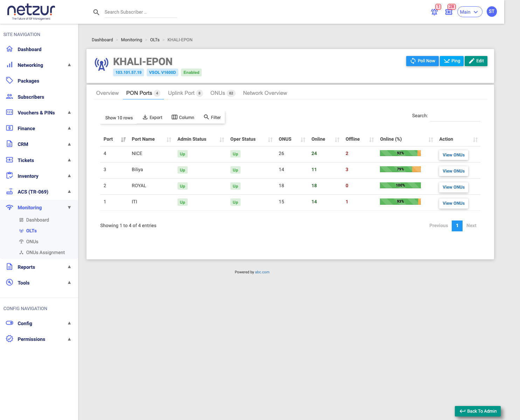The width and height of the screenshot is (520, 420).
Task: Click the Config toggle icon
Action: click(10, 323)
